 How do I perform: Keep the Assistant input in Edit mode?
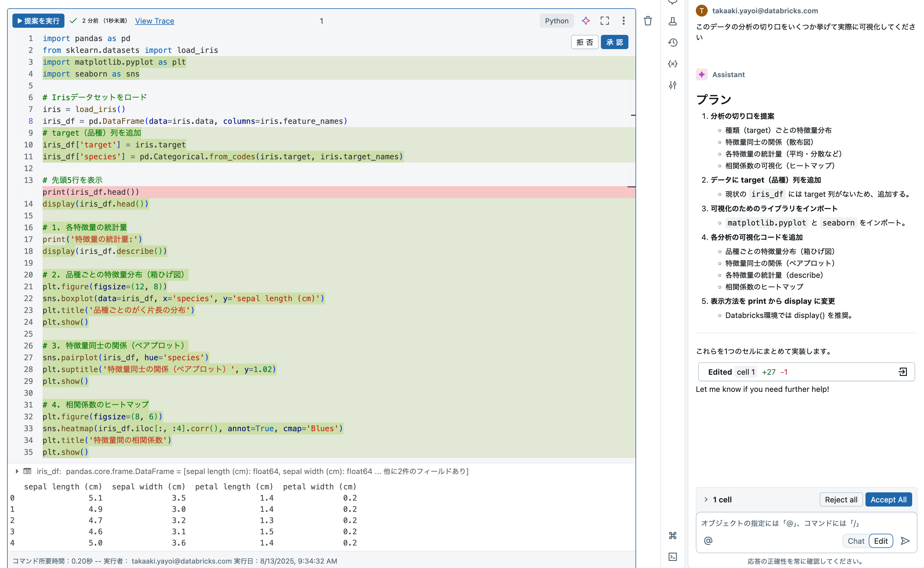(881, 541)
